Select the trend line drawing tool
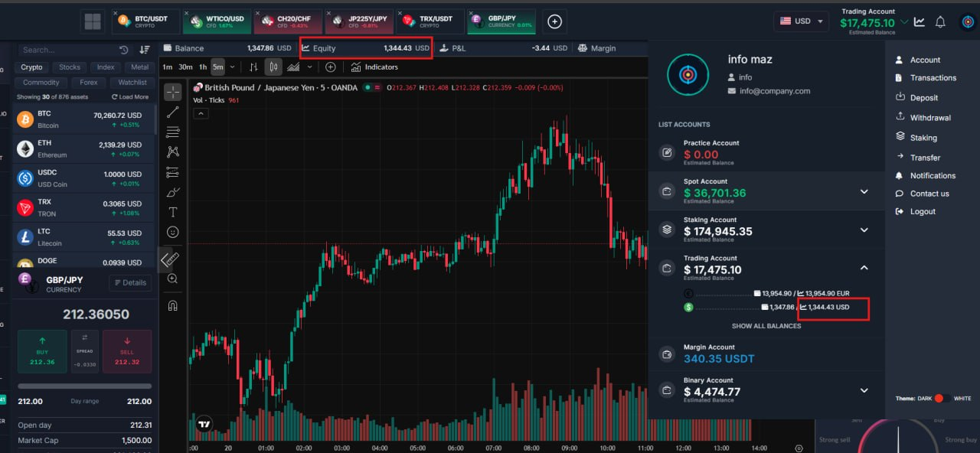The height and width of the screenshot is (453, 980). coord(173,112)
